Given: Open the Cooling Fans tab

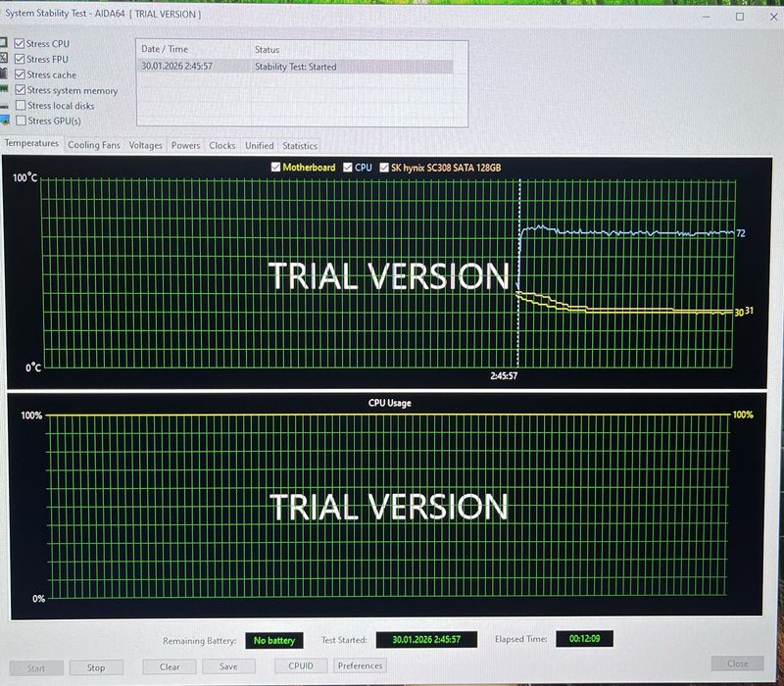Looking at the screenshot, I should click(94, 145).
